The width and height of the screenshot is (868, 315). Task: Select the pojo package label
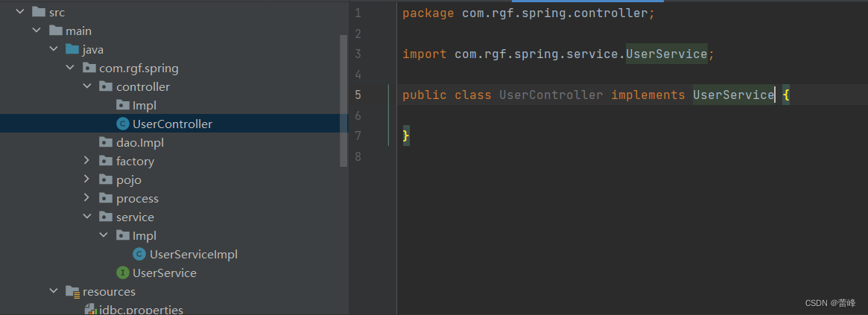coord(129,180)
